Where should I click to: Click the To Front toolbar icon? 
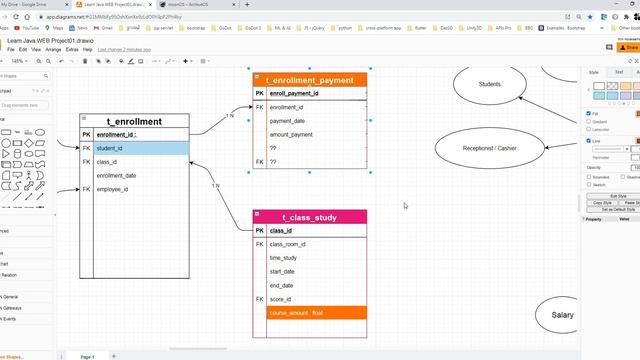tap(98, 61)
